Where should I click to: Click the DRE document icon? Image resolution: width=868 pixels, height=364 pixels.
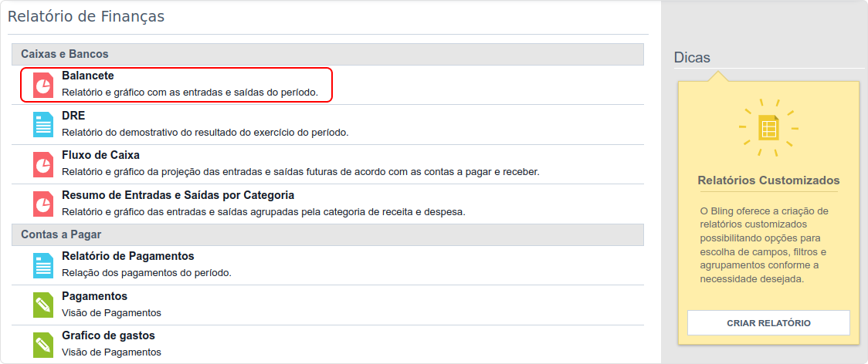point(42,124)
